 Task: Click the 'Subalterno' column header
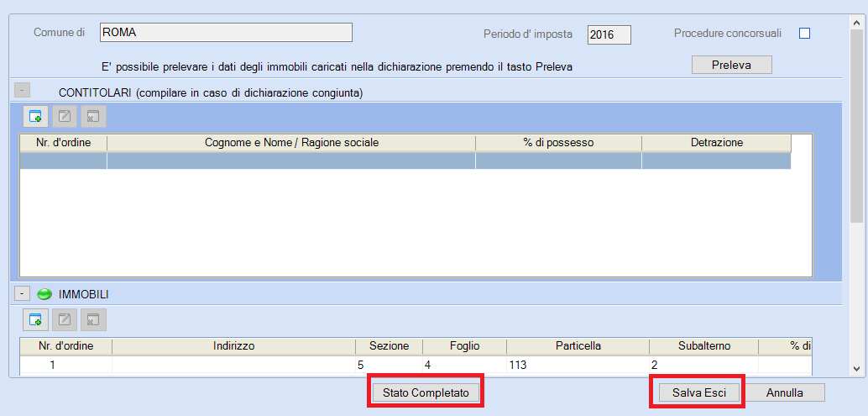click(704, 346)
